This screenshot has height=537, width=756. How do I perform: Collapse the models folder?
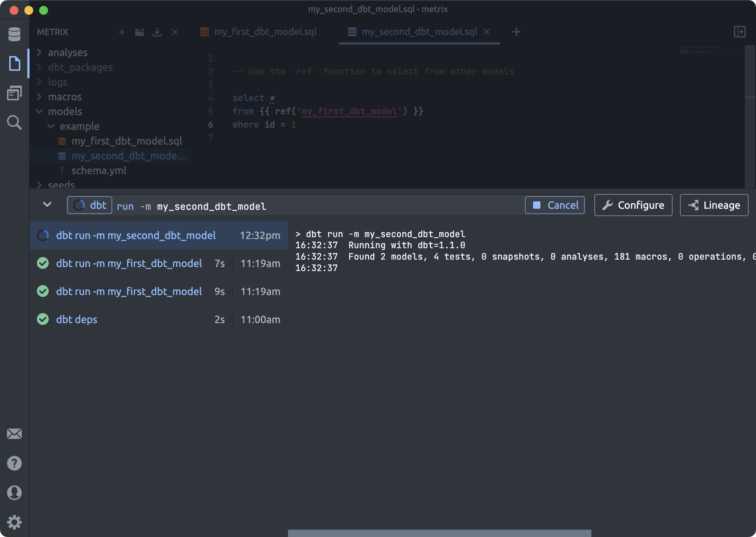[x=39, y=111]
